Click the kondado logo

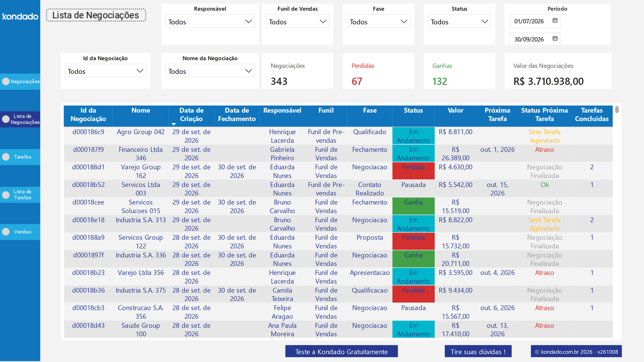20,16
